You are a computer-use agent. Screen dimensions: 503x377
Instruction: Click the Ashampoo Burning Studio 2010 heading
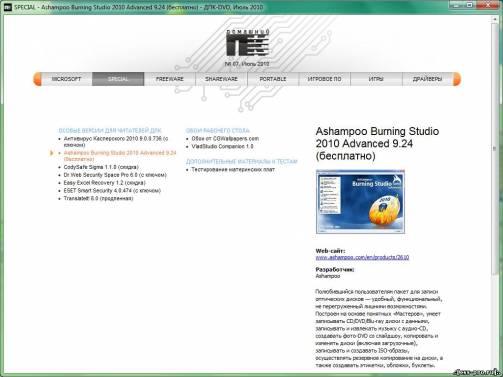(x=377, y=143)
